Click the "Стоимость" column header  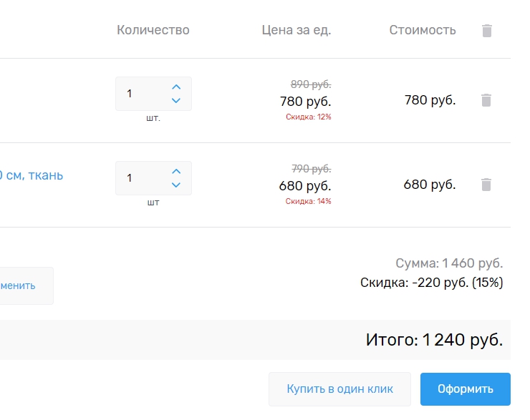[x=423, y=30]
